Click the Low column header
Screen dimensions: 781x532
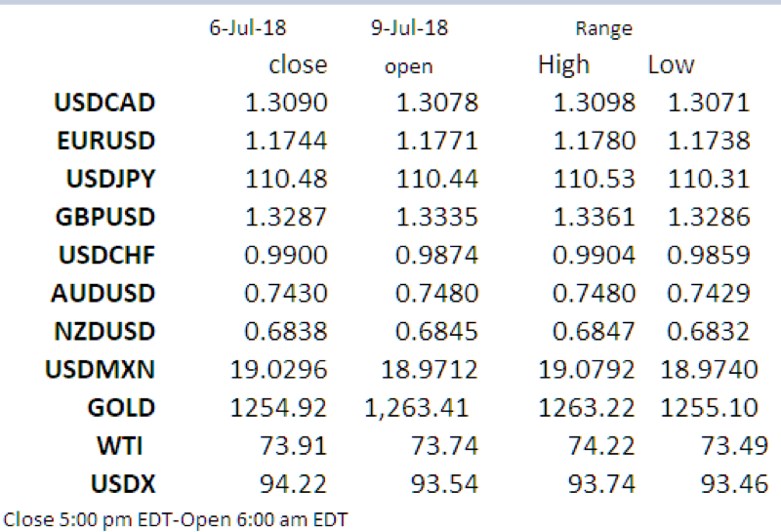(x=671, y=64)
